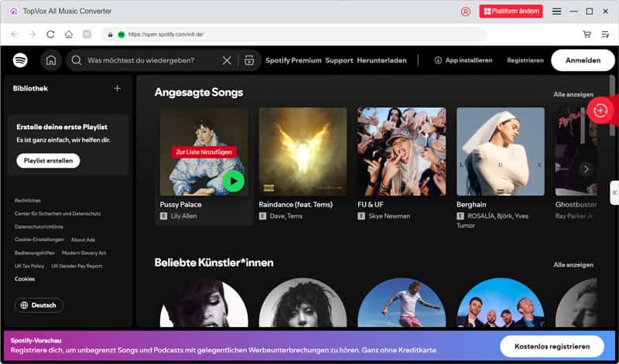The image size is (619, 364).
Task: Open the hamburger menu in title bar
Action: coord(556,12)
